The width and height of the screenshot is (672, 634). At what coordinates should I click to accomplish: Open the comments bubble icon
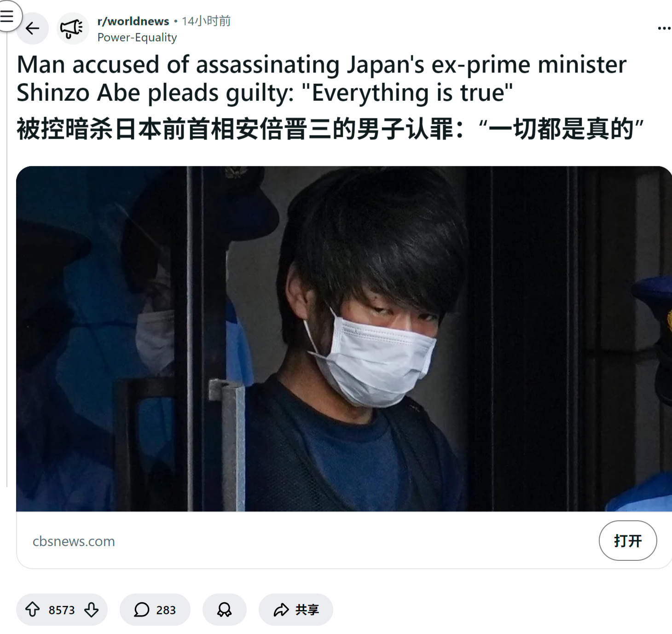click(141, 610)
